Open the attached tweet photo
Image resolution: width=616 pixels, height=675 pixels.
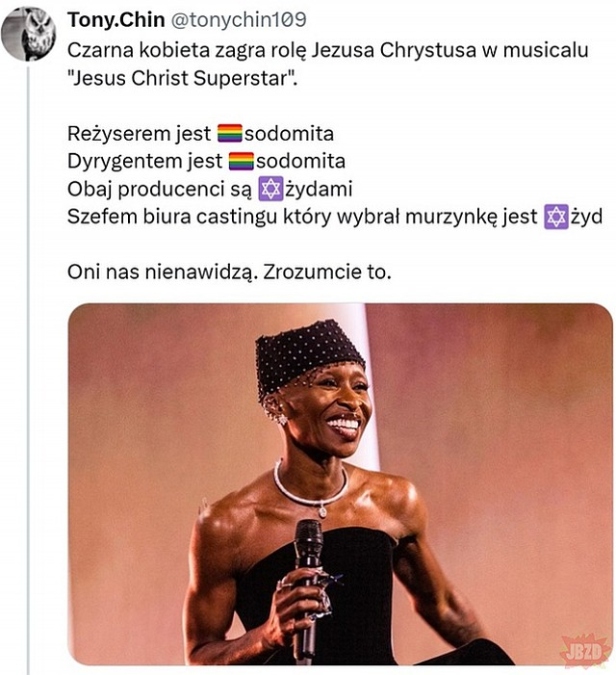coord(340,484)
